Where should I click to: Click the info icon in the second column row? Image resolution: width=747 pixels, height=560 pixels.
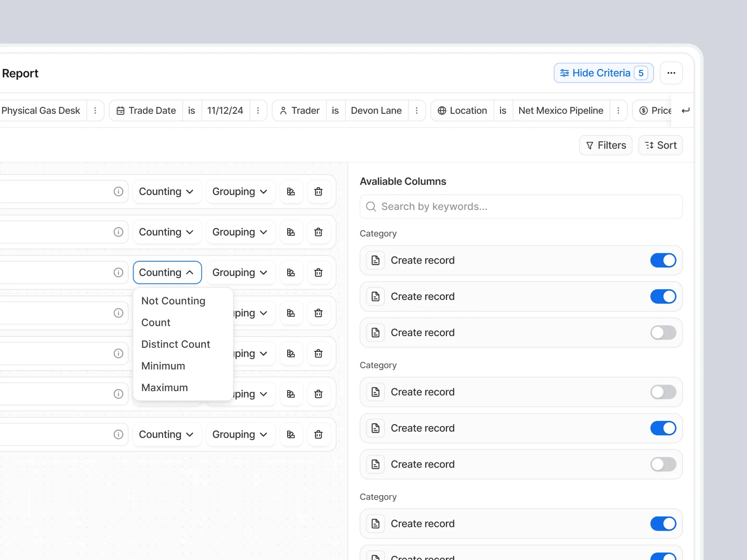[119, 232]
